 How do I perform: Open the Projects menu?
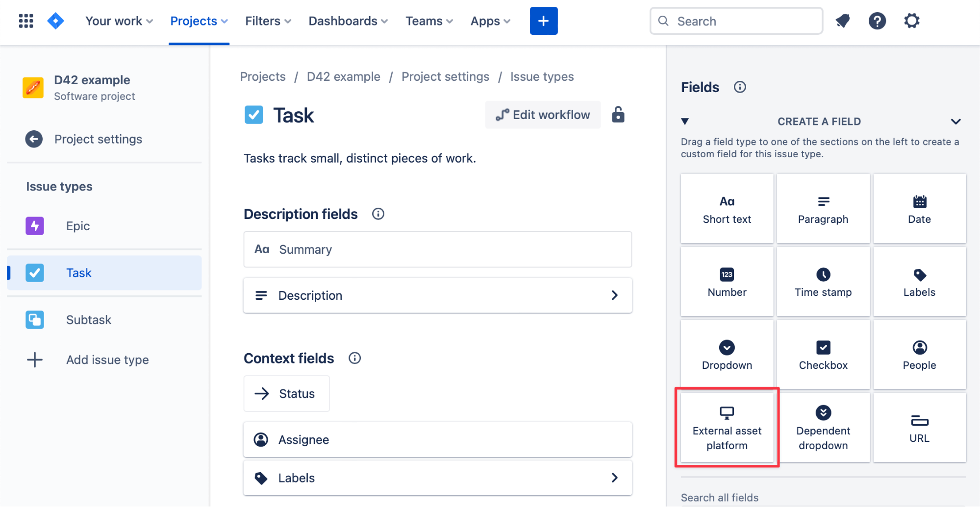point(199,21)
